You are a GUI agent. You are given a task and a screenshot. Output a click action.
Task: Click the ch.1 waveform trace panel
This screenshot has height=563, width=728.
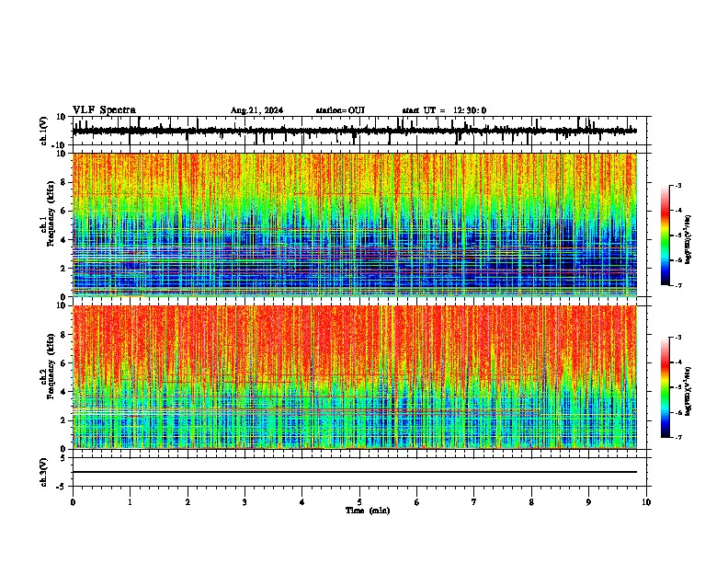[359, 131]
